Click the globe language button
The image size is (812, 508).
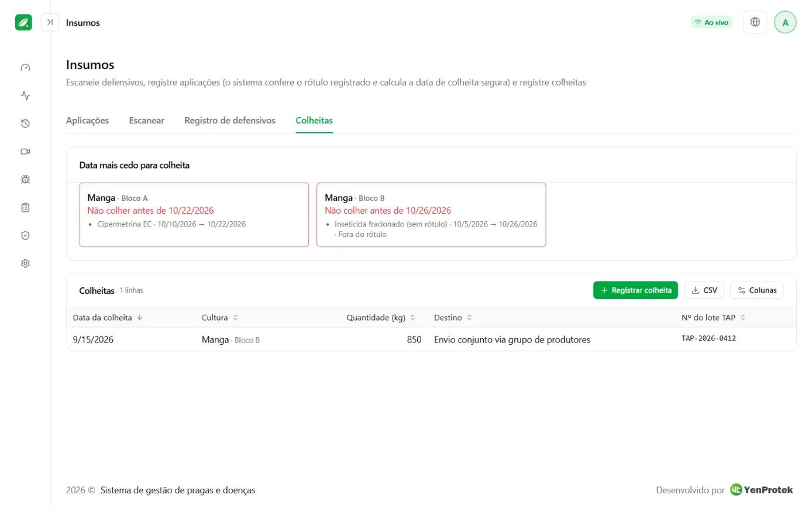[755, 22]
